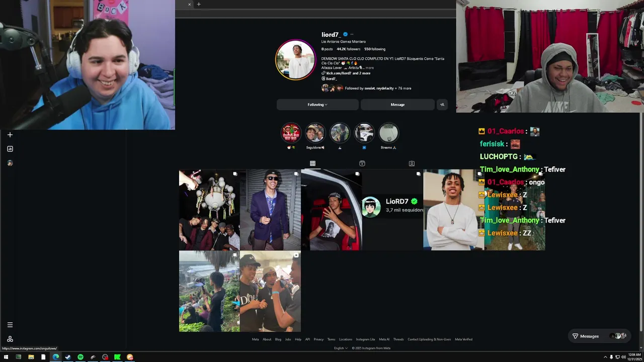Open the outdoor crowd hillside post
The image size is (644, 362).
pyautogui.click(x=209, y=292)
